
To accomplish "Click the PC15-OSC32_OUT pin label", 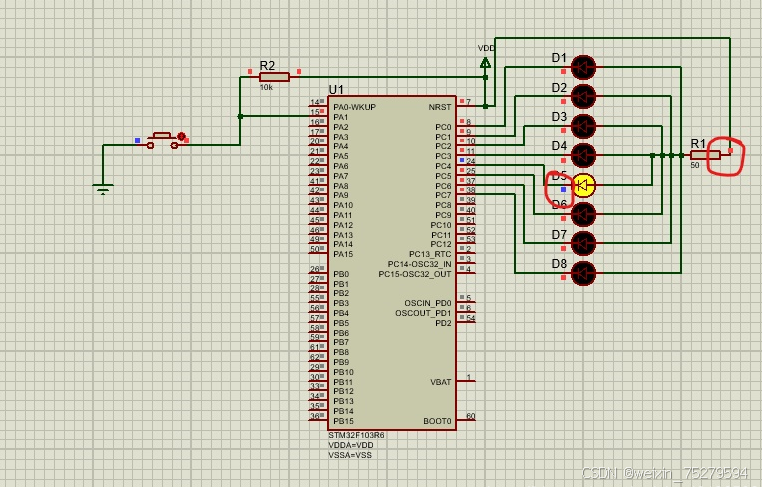I will point(415,274).
